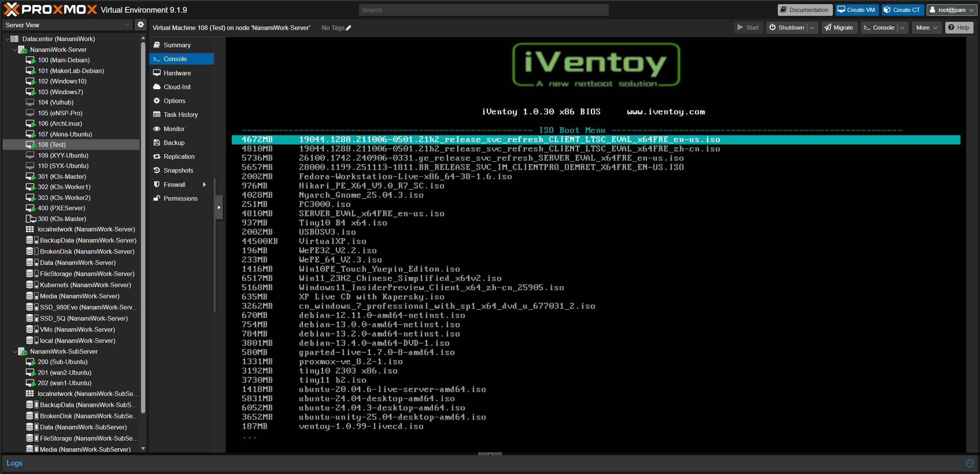Click debian-12.11.0-amd64-netinst.iso entry in console
This screenshot has height=474, width=980.
(382, 315)
